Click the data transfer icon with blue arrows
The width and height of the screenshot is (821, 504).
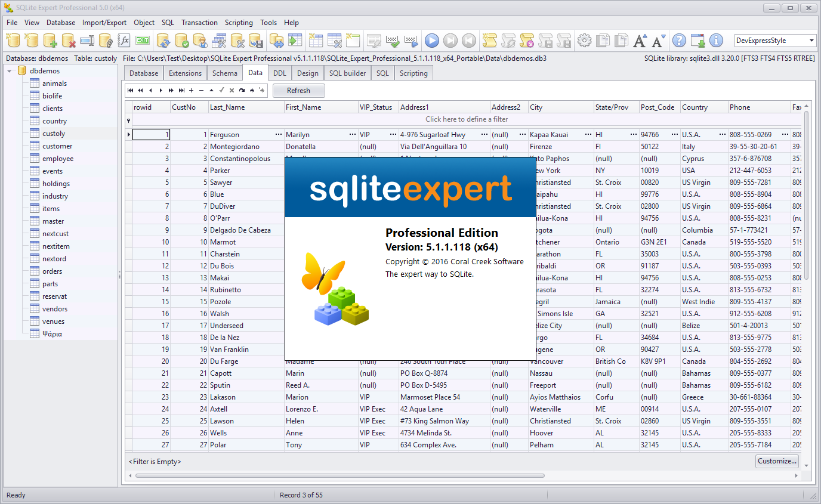[277, 41]
